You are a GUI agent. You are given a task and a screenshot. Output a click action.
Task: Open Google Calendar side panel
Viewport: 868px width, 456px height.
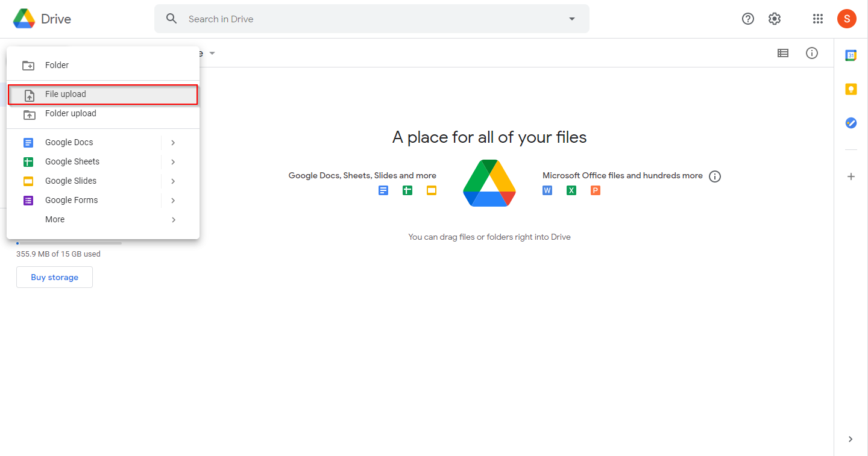coord(851,55)
